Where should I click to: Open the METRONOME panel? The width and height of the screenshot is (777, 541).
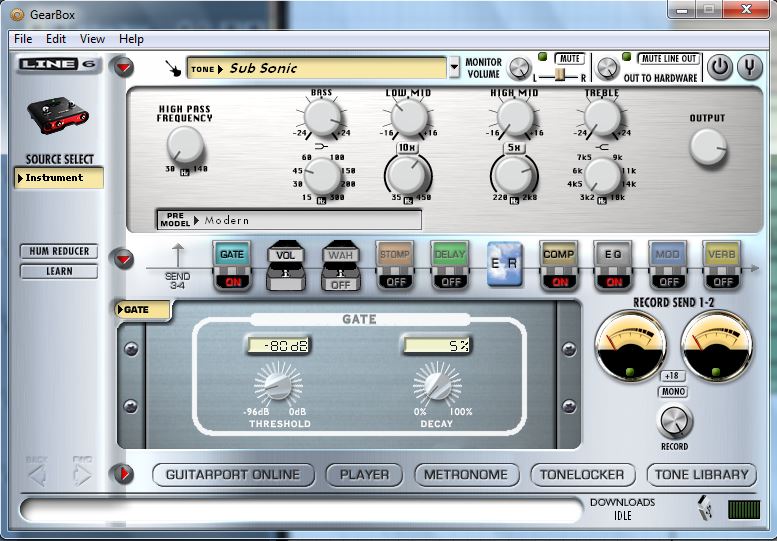pyautogui.click(x=466, y=475)
